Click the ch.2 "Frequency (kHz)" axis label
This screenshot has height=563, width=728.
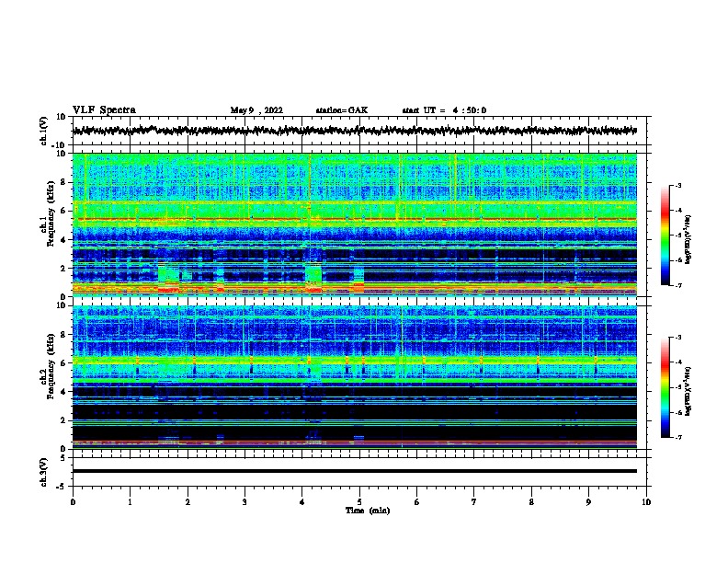51,366
